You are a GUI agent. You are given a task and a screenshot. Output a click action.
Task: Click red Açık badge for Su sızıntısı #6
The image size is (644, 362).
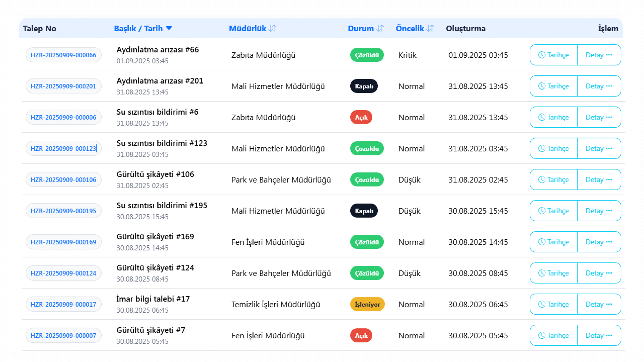[361, 117]
